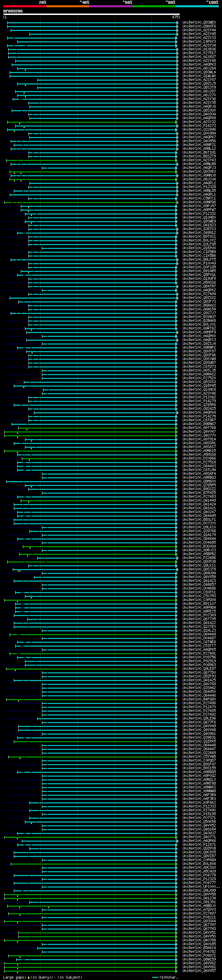
Task: Choose the UniRef100_P12471 entry
Action: pyautogui.click(x=199, y=844)
